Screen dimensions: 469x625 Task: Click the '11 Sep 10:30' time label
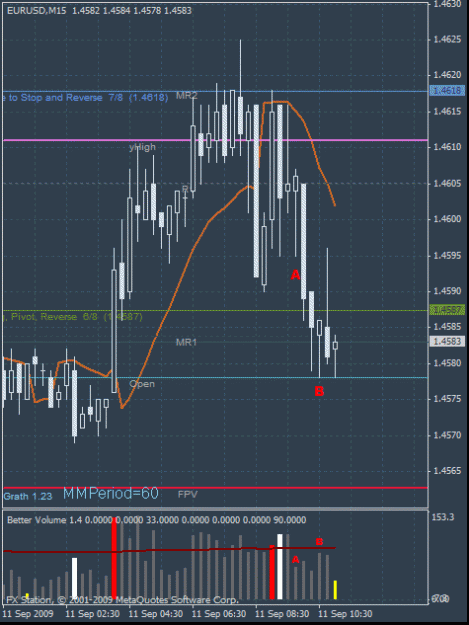click(x=345, y=613)
